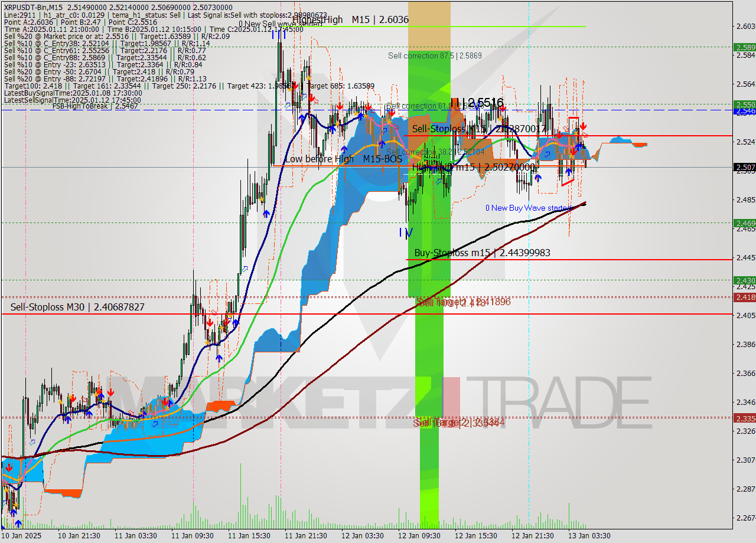
Task: Select the High-shift m15 | 2.50270000 label
Action: [x=474, y=168]
